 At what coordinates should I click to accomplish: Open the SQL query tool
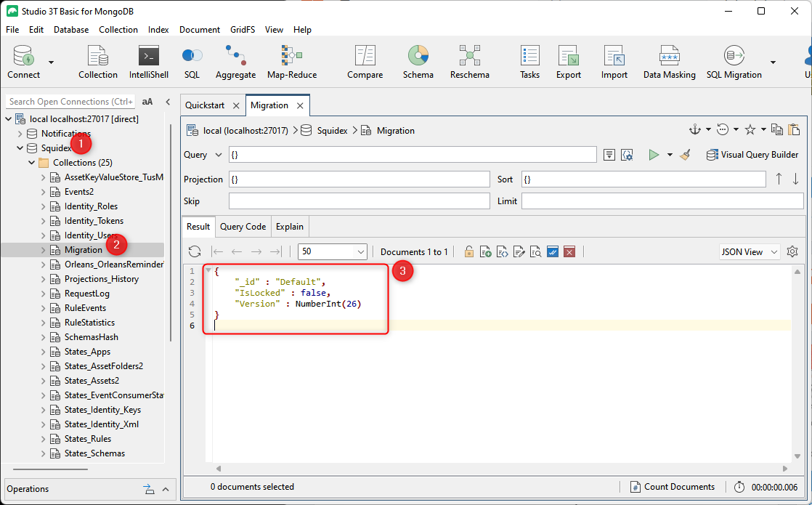(x=192, y=62)
